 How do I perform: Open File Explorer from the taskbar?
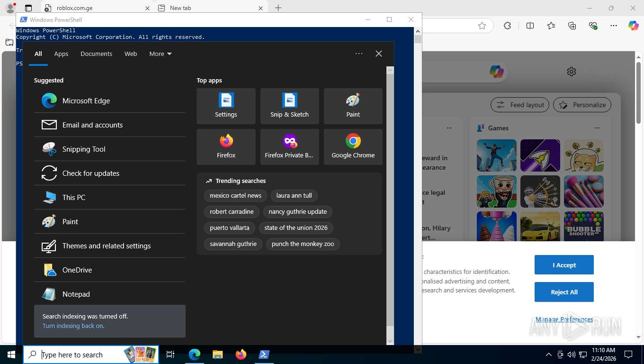pos(217,355)
